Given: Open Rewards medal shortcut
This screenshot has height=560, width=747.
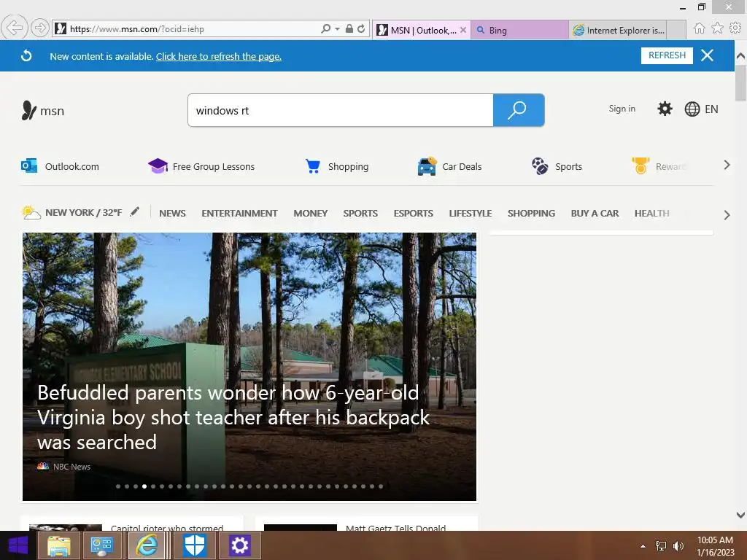Looking at the screenshot, I should pos(659,166).
